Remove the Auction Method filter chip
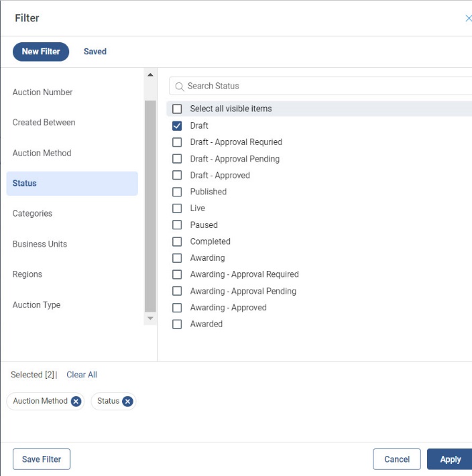This screenshot has width=472, height=476. coord(76,402)
